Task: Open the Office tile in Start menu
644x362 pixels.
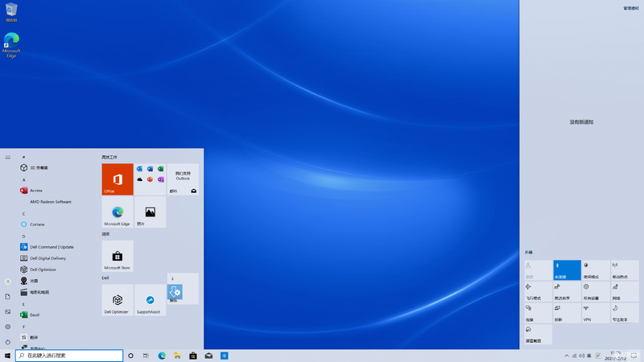Action: tap(118, 179)
